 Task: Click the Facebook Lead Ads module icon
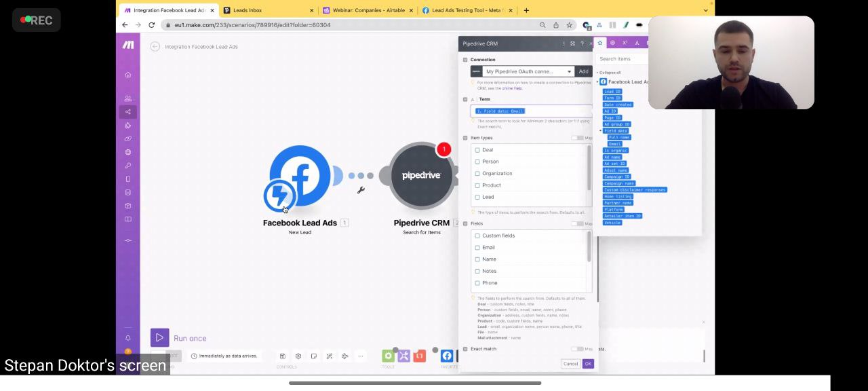pyautogui.click(x=300, y=176)
